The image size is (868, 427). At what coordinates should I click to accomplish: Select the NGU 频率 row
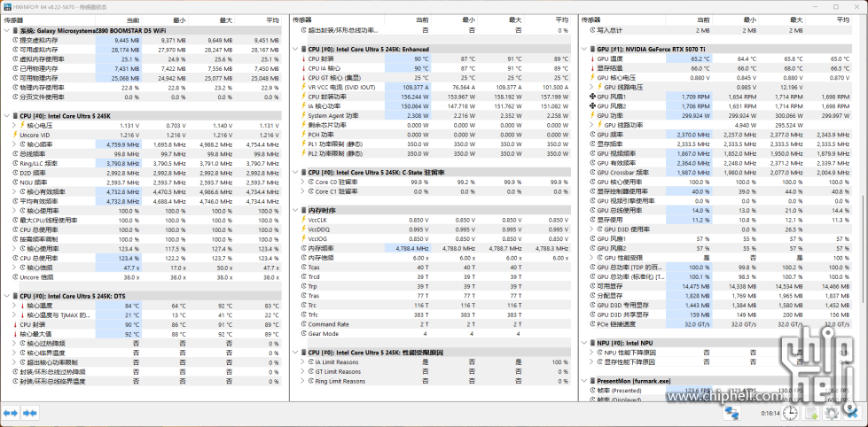pos(146,182)
